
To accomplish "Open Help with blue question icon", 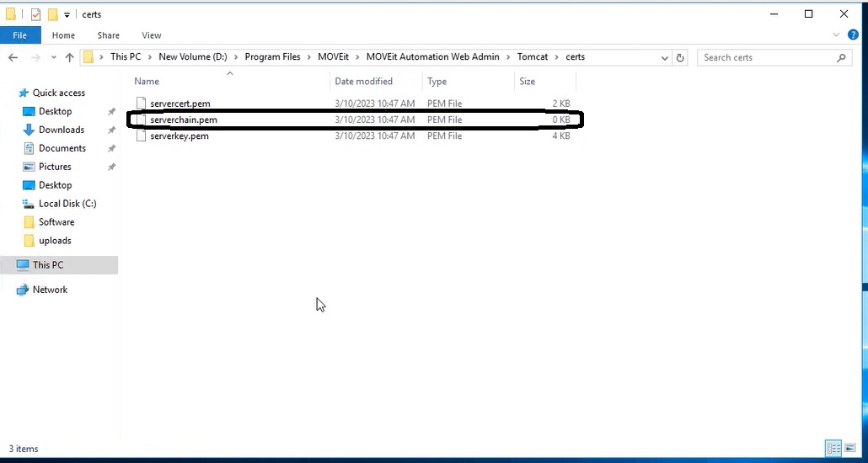I will pyautogui.click(x=853, y=35).
